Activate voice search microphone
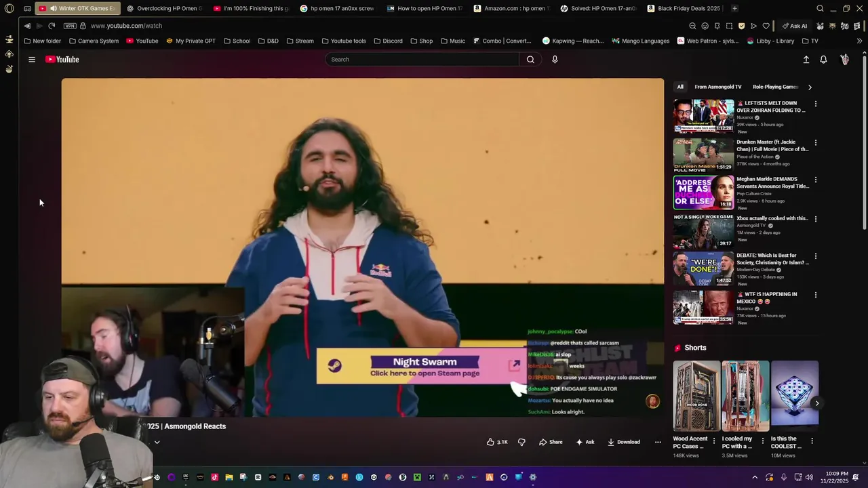The width and height of the screenshot is (868, 488). pyautogui.click(x=555, y=60)
